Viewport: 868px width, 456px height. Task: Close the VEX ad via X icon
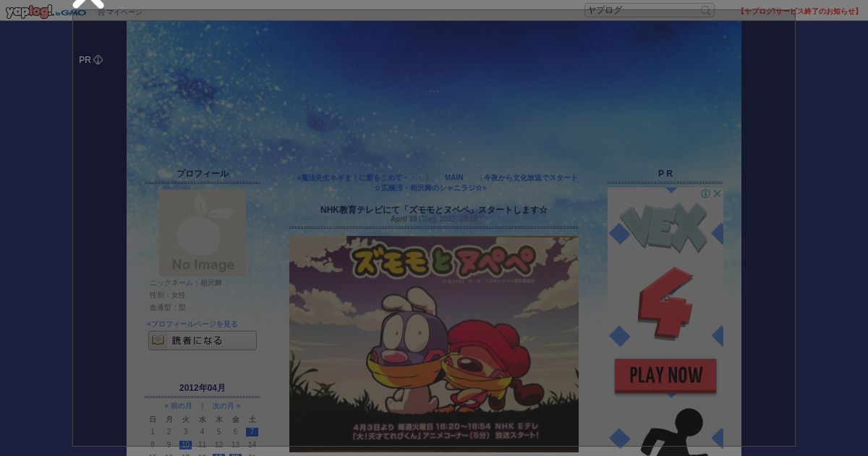point(717,193)
